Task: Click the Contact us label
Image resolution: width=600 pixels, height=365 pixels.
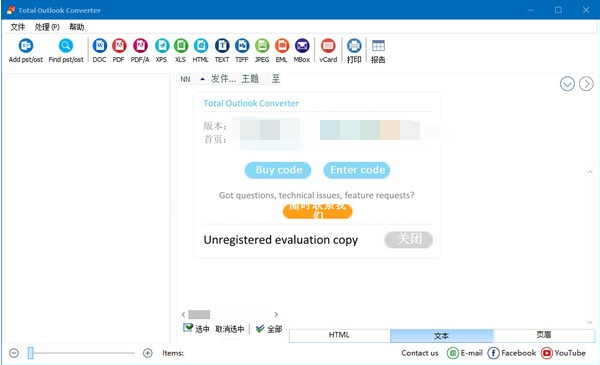Action: [420, 353]
